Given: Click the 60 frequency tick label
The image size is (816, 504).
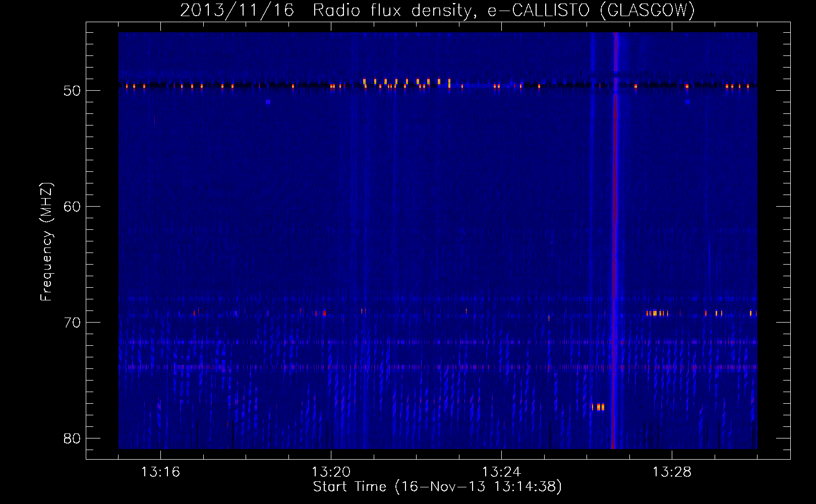Looking at the screenshot, I should click(x=73, y=207).
